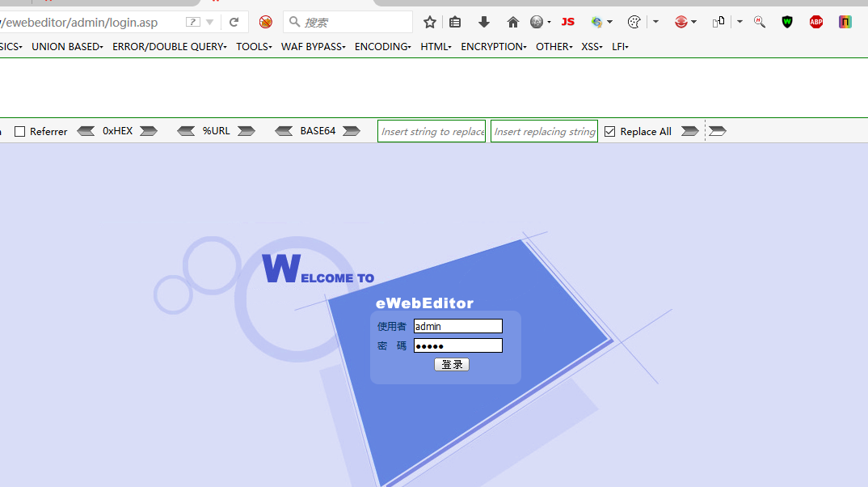Viewport: 868px width, 487px height.
Task: Encode BASE64 with right arrow
Action: coord(352,131)
